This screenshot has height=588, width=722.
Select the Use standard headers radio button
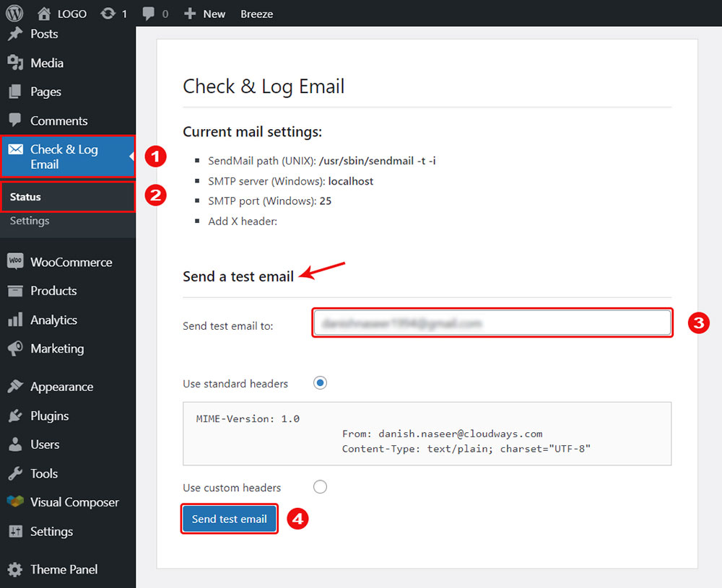pyautogui.click(x=320, y=383)
